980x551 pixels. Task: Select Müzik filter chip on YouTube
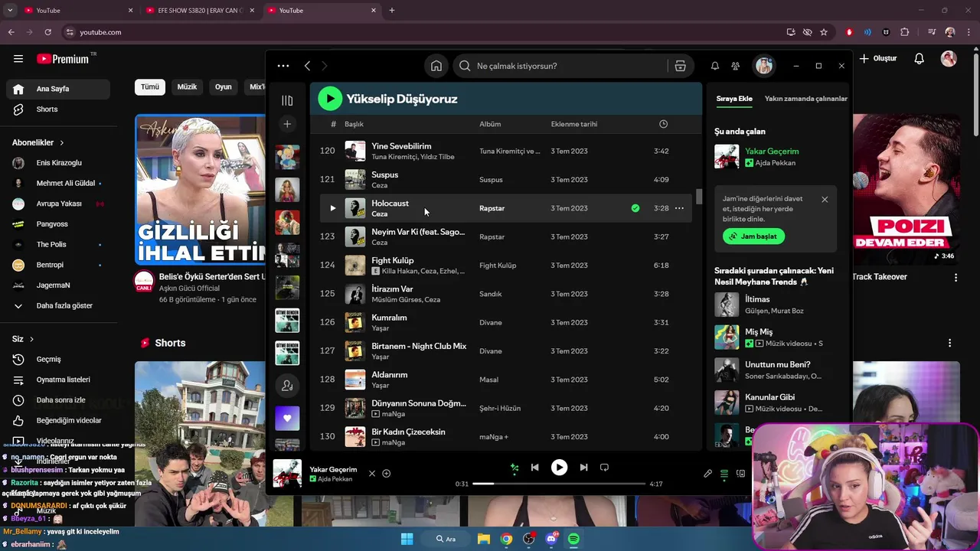(x=187, y=87)
